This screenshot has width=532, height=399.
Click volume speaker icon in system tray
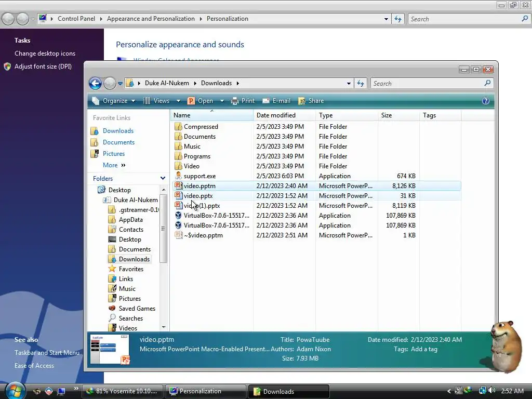pyautogui.click(x=492, y=391)
